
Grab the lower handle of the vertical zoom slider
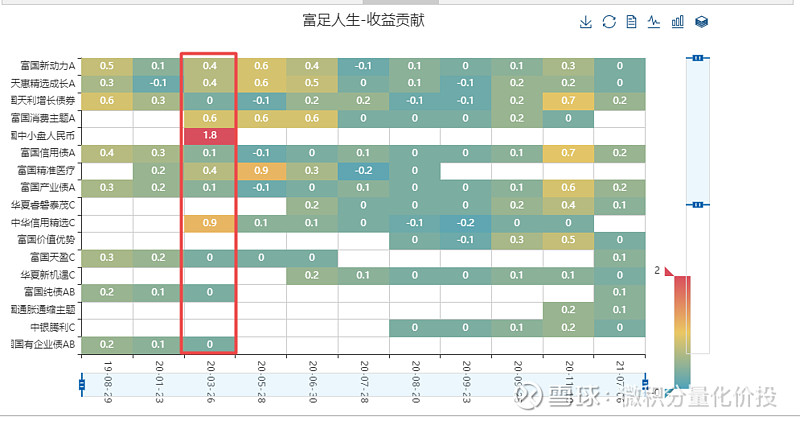tap(697, 205)
